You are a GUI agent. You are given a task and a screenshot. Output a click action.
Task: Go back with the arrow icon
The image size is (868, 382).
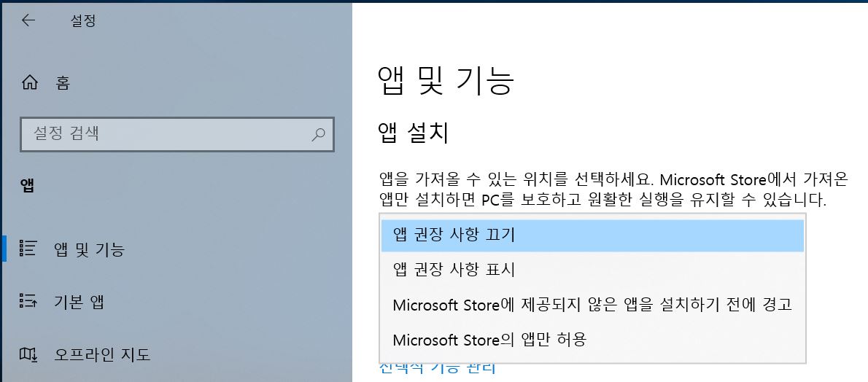tap(28, 20)
